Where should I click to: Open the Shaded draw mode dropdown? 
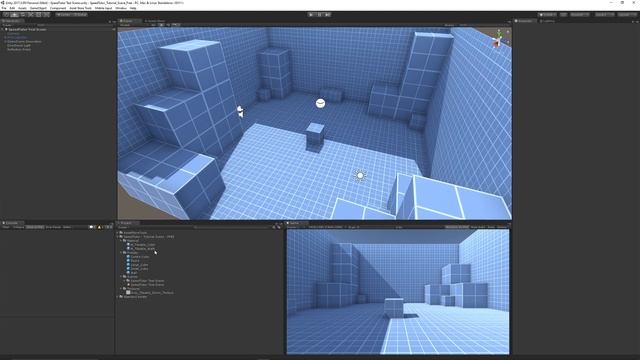click(x=133, y=25)
